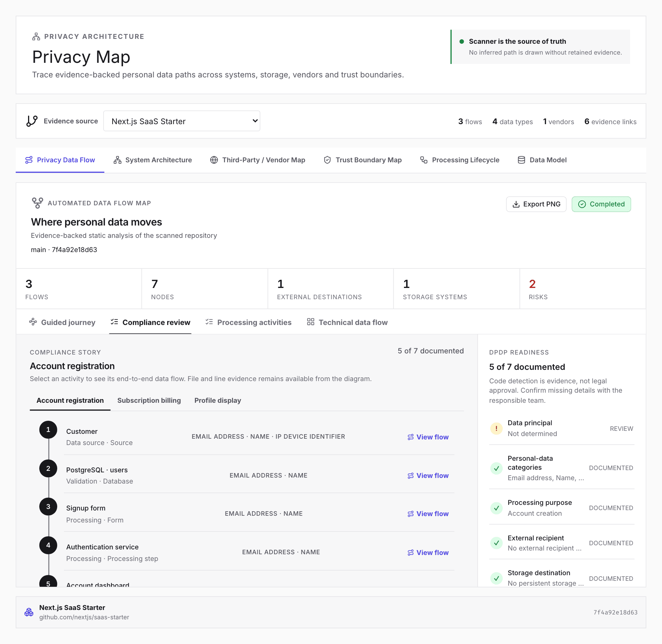Click the REVIEW label for Data principal
The height and width of the screenshot is (644, 662).
621,429
